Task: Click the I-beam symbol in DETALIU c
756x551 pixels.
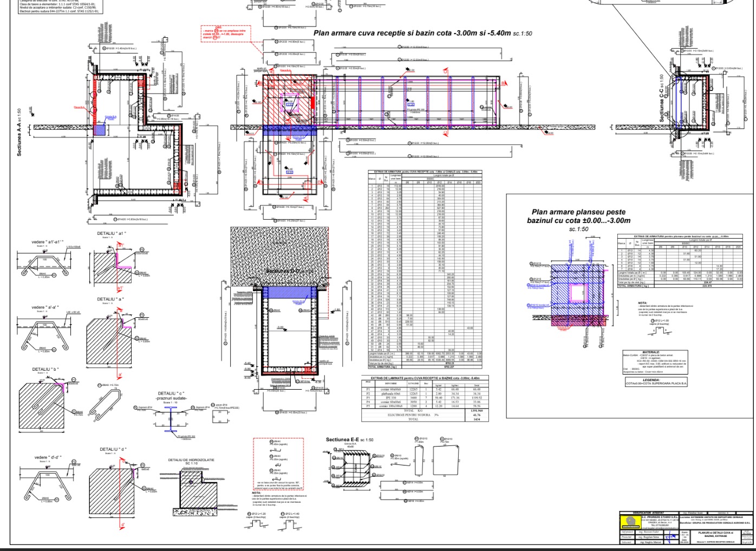Action: click(x=169, y=418)
